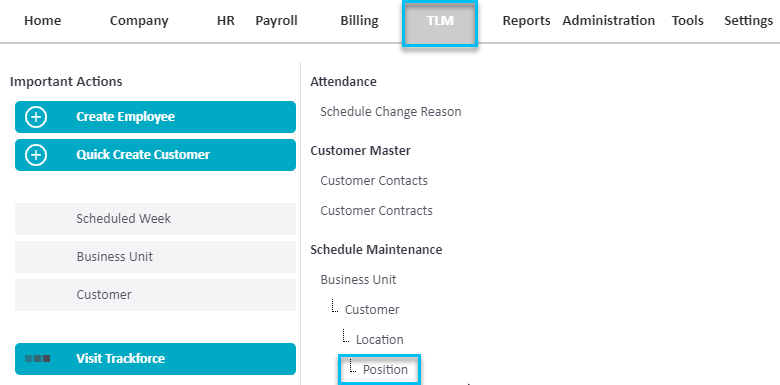Click the Schedule Maintenance section heading
This screenshot has width=780, height=385.
pos(376,249)
